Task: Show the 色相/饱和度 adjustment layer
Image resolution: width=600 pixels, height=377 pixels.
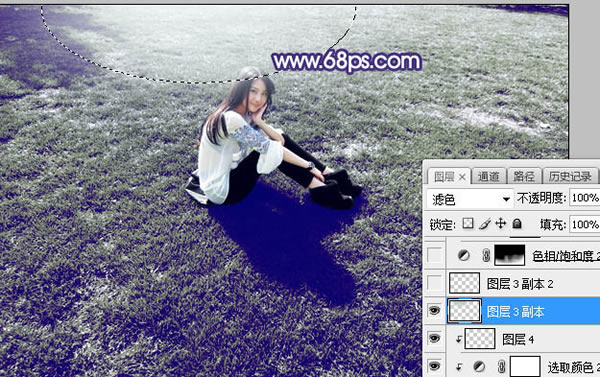Action: (434, 255)
